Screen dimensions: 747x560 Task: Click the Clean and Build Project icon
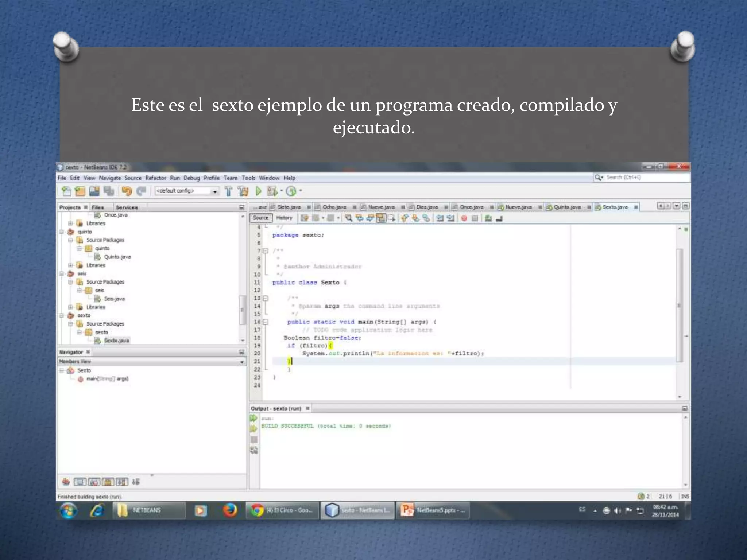tap(243, 191)
